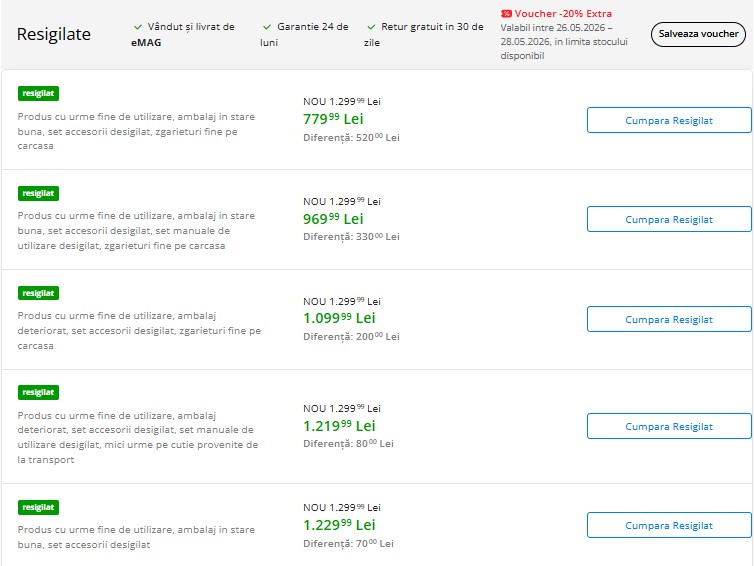Click the resigilat badge on the 779 Lei offer

point(38,93)
